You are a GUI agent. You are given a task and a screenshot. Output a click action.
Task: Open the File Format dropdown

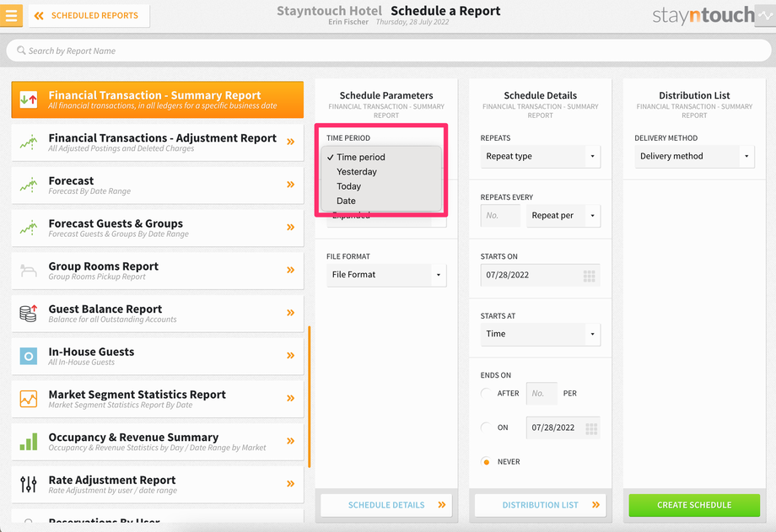(386, 275)
